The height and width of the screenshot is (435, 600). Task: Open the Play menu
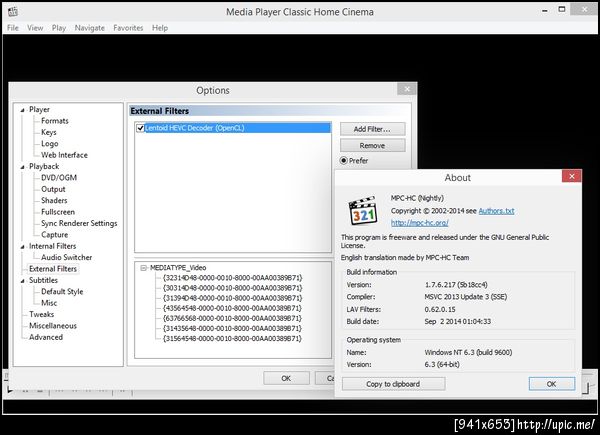pyautogui.click(x=59, y=28)
